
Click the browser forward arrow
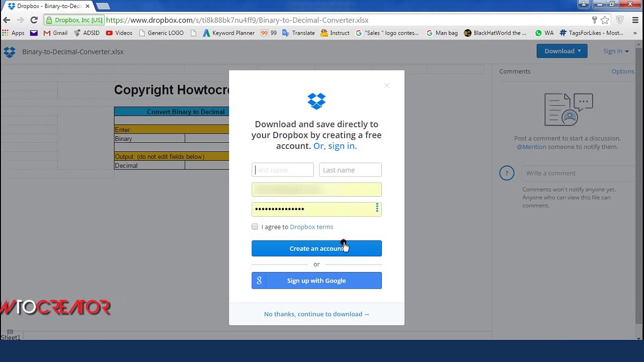click(x=20, y=20)
